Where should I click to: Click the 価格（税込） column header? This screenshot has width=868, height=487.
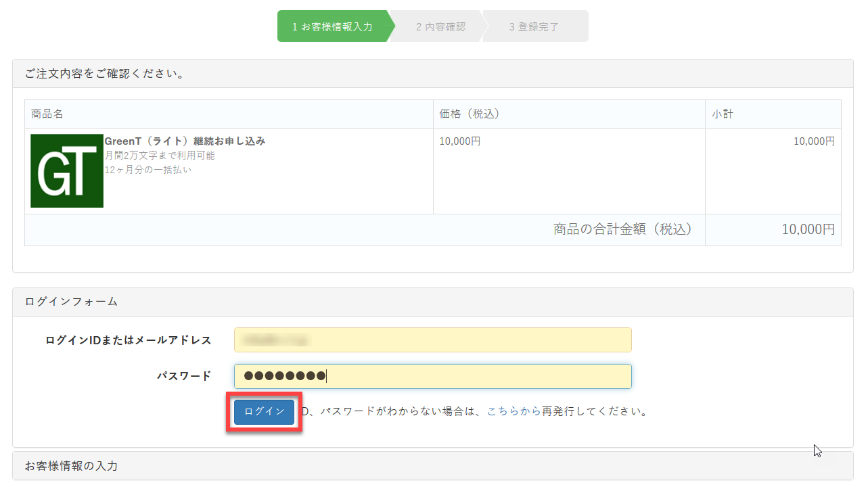(x=470, y=114)
